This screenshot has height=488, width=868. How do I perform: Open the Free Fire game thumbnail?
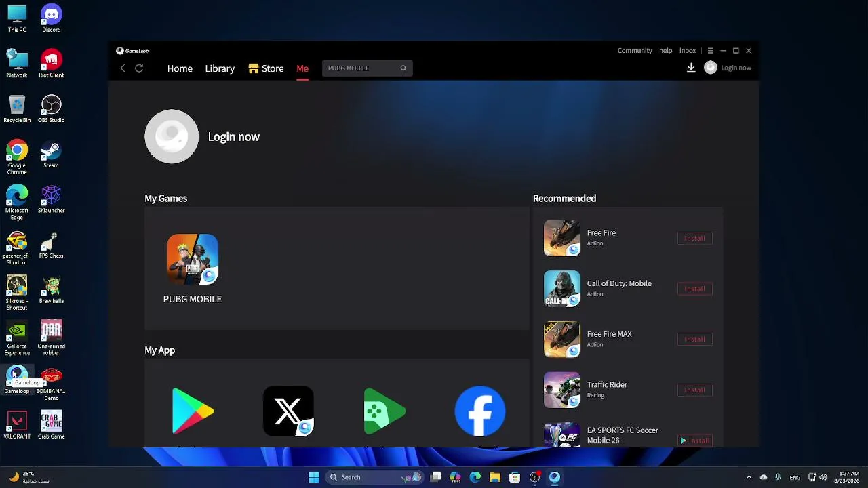562,238
